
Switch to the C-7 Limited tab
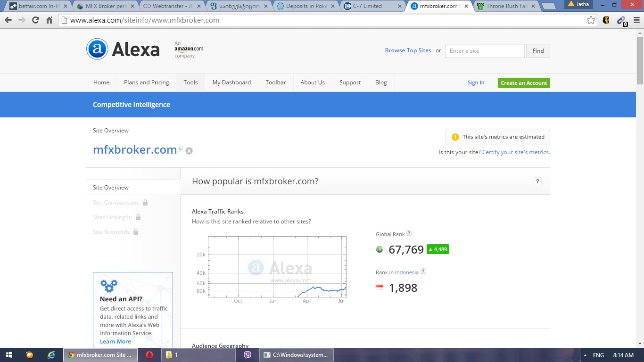pyautogui.click(x=373, y=6)
